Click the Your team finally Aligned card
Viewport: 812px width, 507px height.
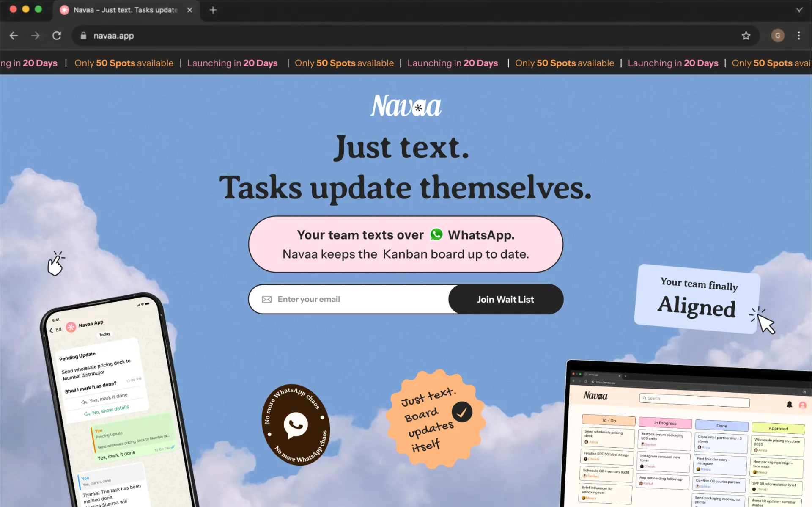tap(697, 299)
